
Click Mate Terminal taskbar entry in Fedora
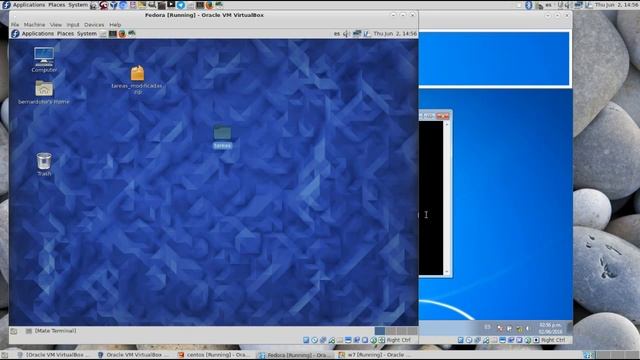click(x=51, y=331)
